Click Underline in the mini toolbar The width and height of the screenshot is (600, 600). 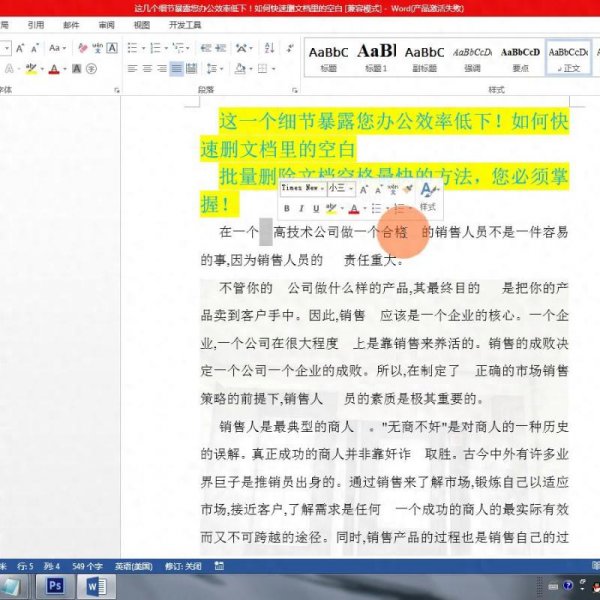(x=316, y=208)
